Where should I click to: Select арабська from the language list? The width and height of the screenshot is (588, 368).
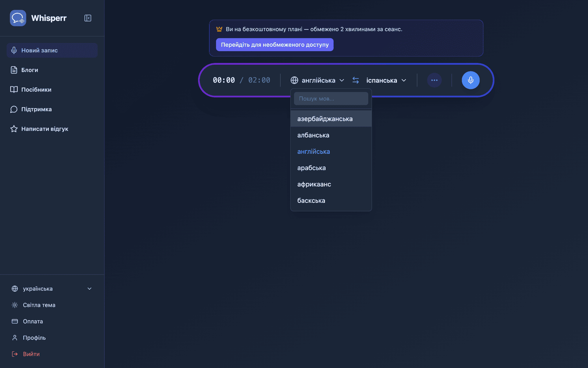click(x=331, y=168)
